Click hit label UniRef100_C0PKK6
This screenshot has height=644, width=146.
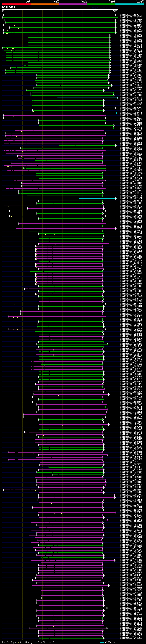tap(131, 70)
